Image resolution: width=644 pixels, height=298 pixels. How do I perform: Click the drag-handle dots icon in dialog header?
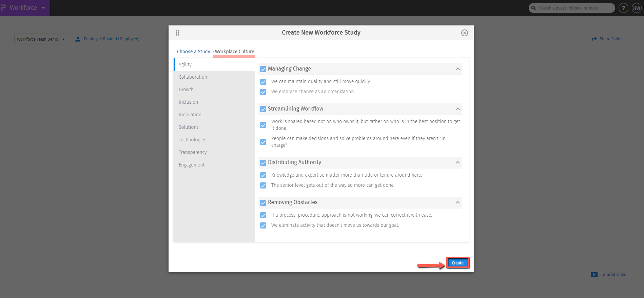click(178, 33)
